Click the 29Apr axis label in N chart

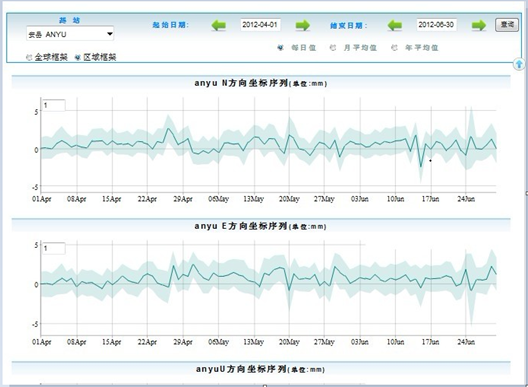point(183,199)
